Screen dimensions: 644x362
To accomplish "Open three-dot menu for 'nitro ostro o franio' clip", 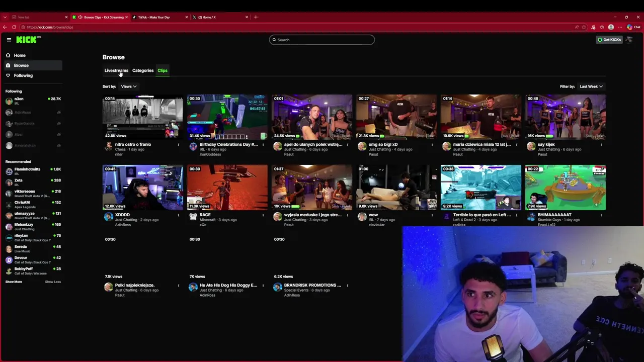I will point(178,145).
